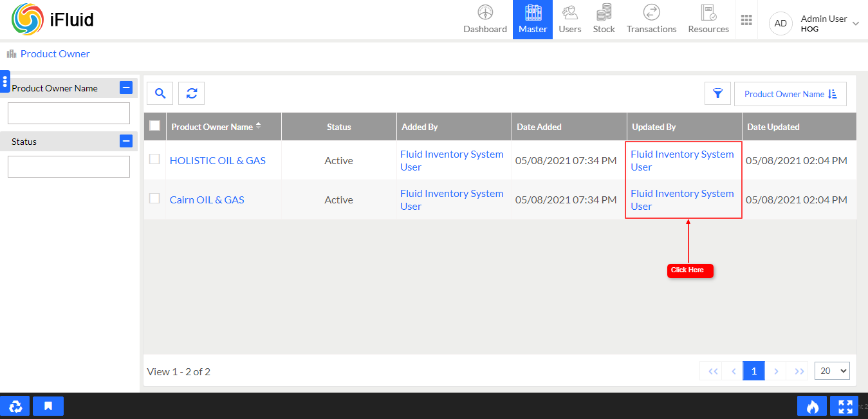868x419 pixels.
Task: Click the filter funnel button
Action: pyautogui.click(x=717, y=93)
